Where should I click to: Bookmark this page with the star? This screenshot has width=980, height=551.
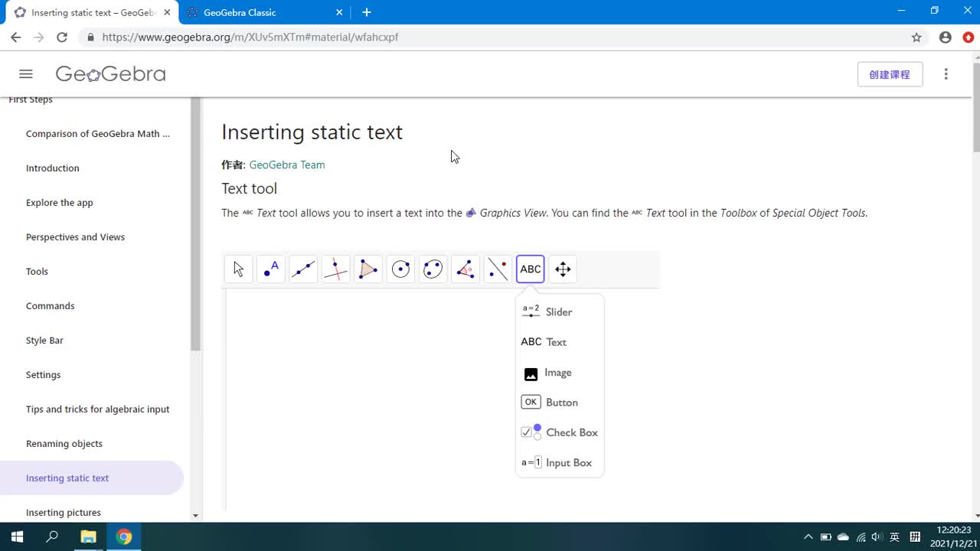click(916, 37)
